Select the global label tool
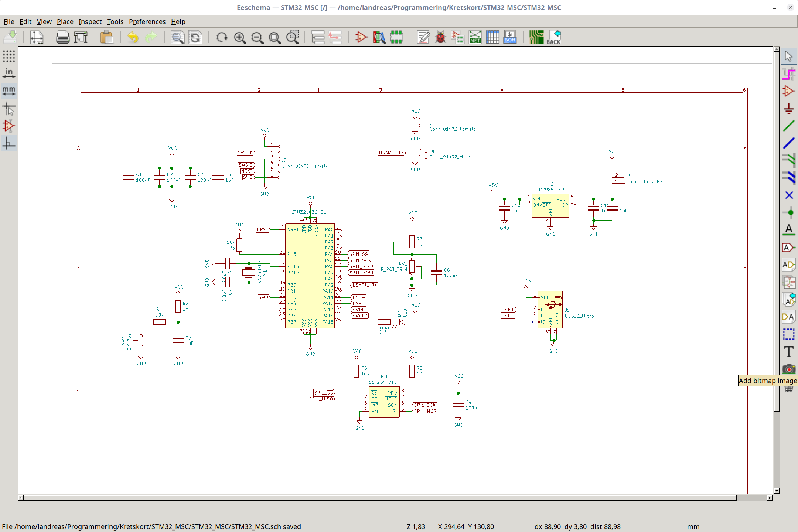 tap(789, 248)
